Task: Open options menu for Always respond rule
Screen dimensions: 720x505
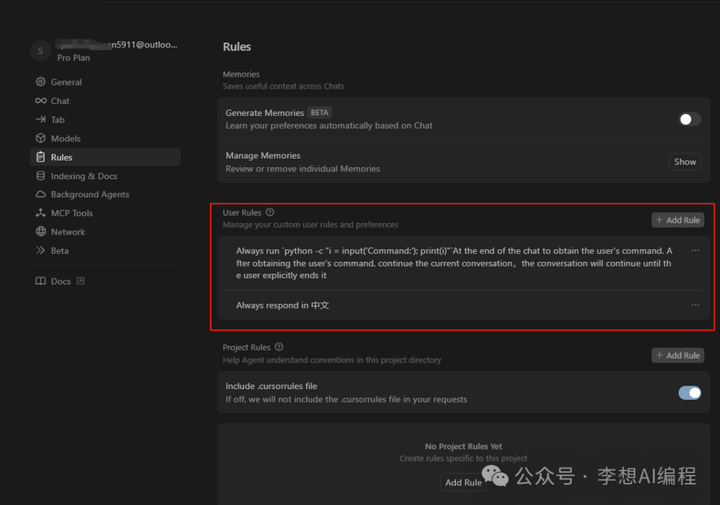Action: (x=695, y=305)
